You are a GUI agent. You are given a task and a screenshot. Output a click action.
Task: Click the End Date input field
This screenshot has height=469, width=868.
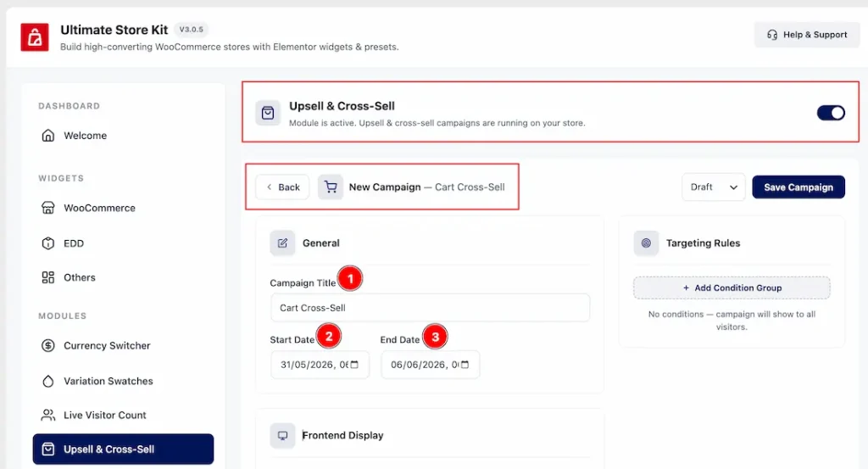[430, 365]
